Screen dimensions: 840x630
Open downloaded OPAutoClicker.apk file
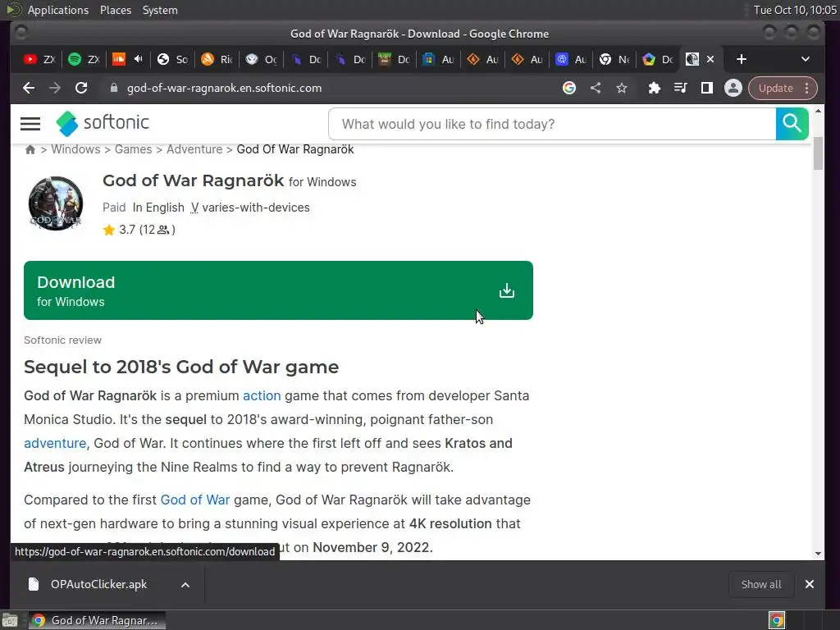coord(99,584)
